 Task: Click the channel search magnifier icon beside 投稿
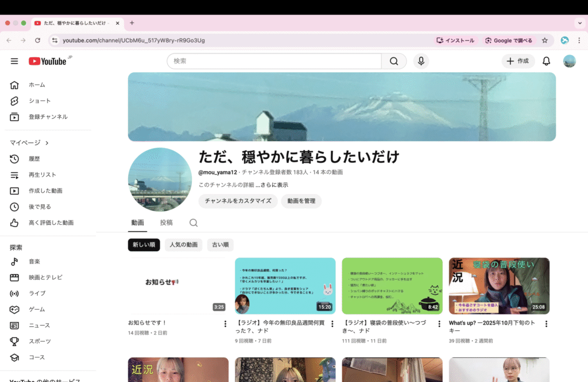click(194, 223)
